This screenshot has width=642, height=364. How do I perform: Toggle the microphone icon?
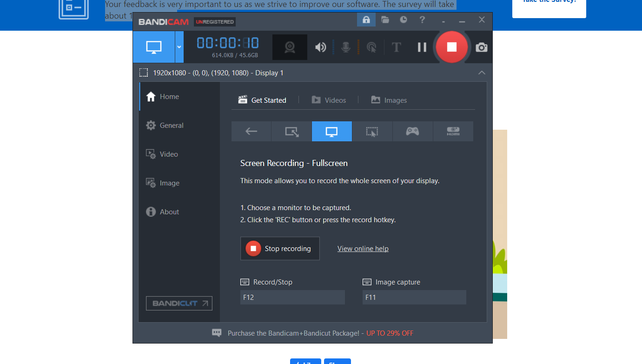click(x=345, y=47)
